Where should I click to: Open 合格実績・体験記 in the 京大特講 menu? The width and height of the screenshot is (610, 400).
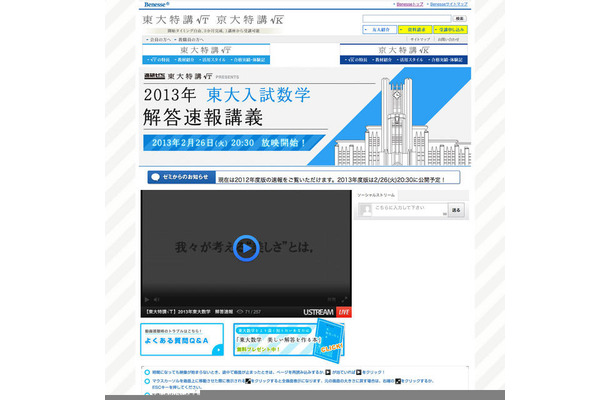445,60
